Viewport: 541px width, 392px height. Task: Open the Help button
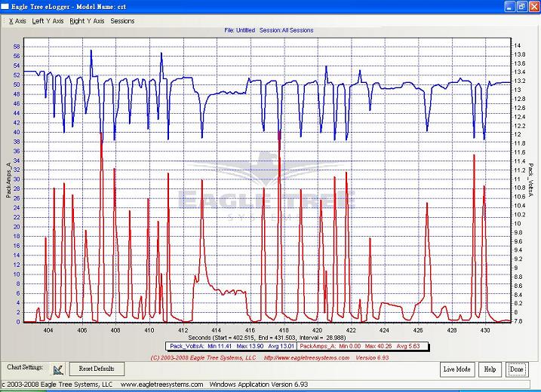click(x=490, y=369)
